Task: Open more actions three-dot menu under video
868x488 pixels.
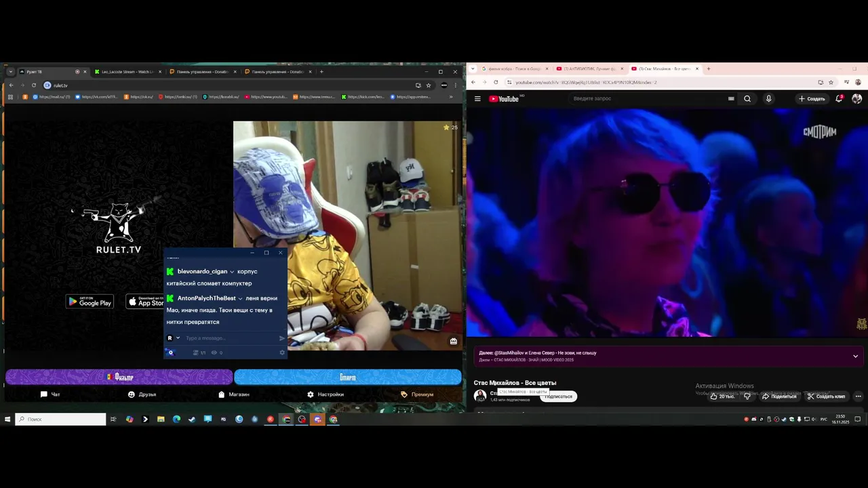Action: coord(858,396)
